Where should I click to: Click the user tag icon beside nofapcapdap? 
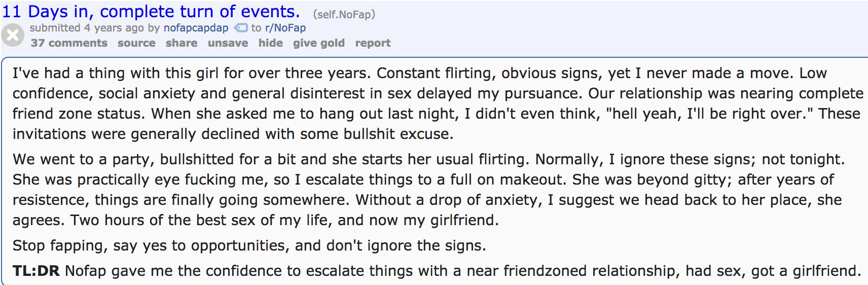pyautogui.click(x=240, y=28)
